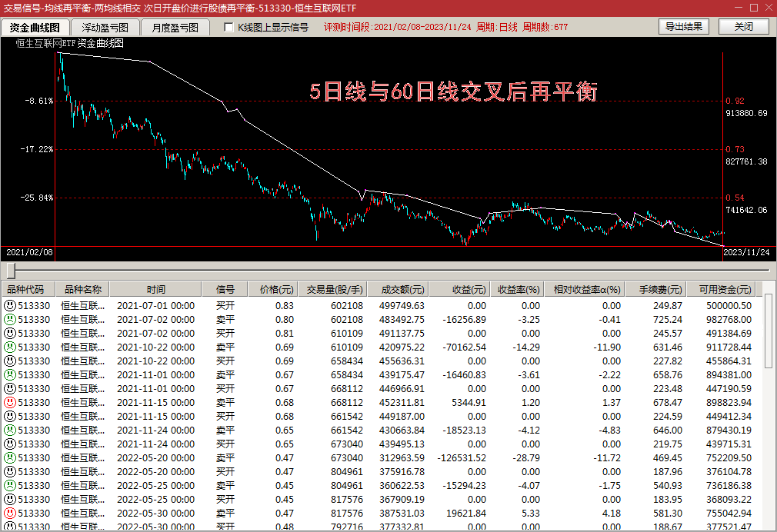
Task: Open the 月度盈亏图 tab
Action: click(x=175, y=27)
